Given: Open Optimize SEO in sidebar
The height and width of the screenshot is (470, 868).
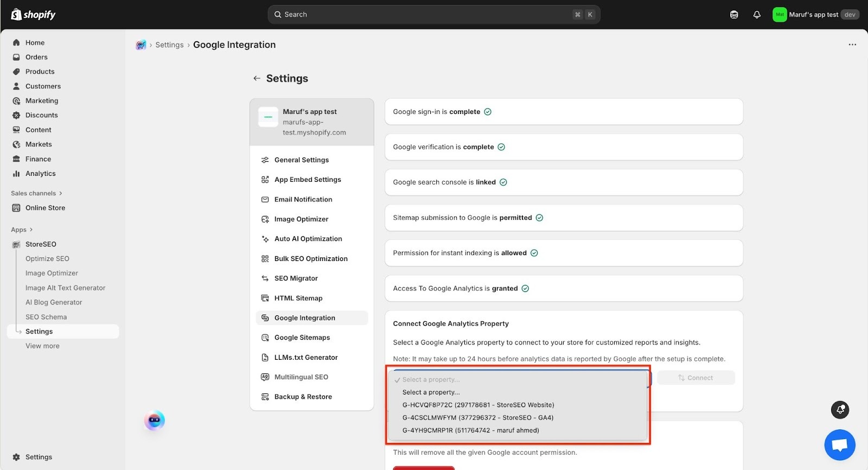Looking at the screenshot, I should coord(47,259).
